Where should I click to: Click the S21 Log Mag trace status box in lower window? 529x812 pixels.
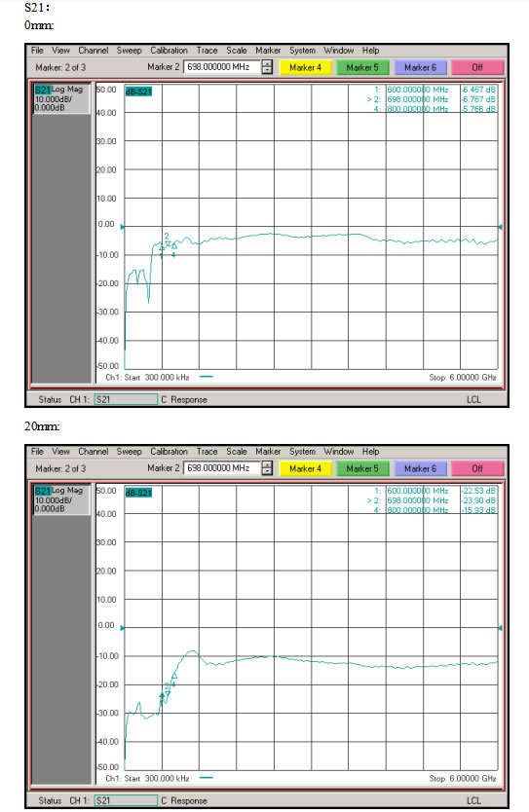pos(61,499)
